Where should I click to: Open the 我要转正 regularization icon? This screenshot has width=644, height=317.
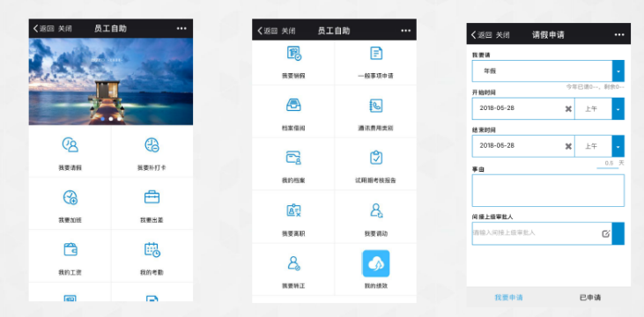point(293,262)
